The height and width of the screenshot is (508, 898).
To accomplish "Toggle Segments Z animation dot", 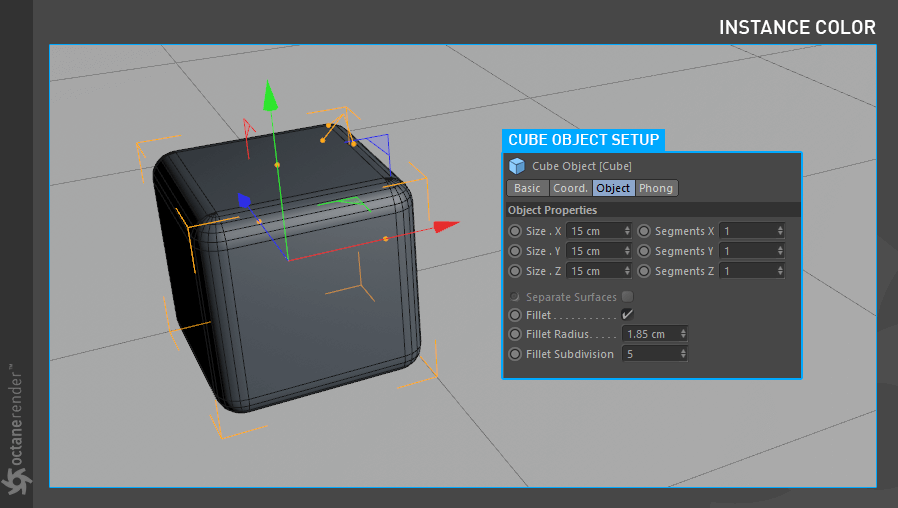I will [x=644, y=271].
